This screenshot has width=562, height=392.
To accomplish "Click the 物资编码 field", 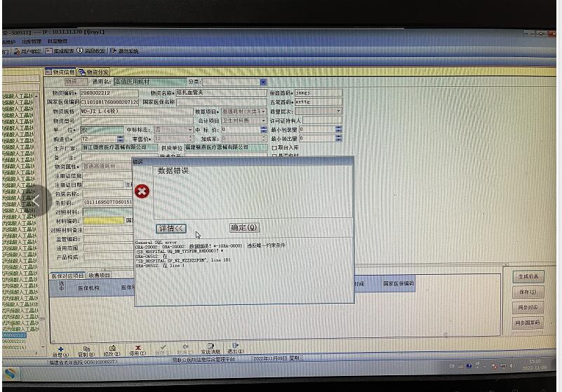I will click(x=109, y=93).
